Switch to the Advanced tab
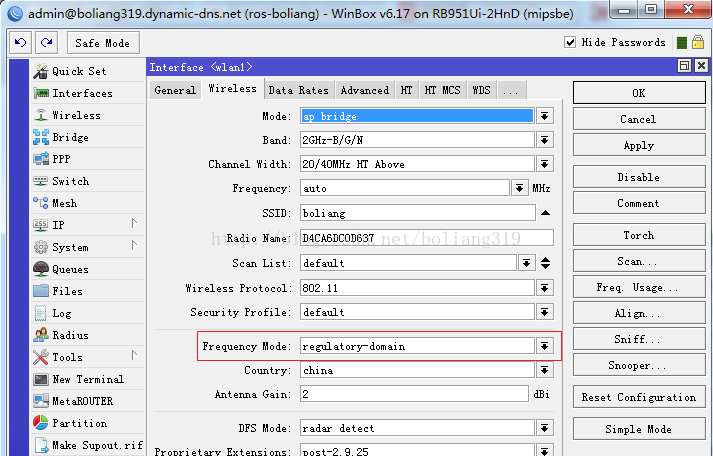 [x=365, y=90]
